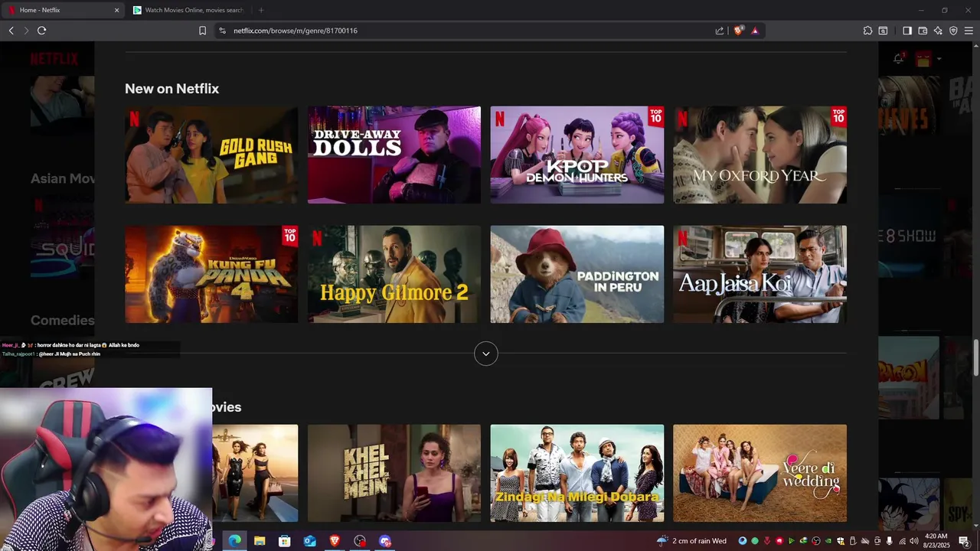The width and height of the screenshot is (980, 551).
Task: Open the Aap Jaisa Koi card
Action: (x=760, y=274)
